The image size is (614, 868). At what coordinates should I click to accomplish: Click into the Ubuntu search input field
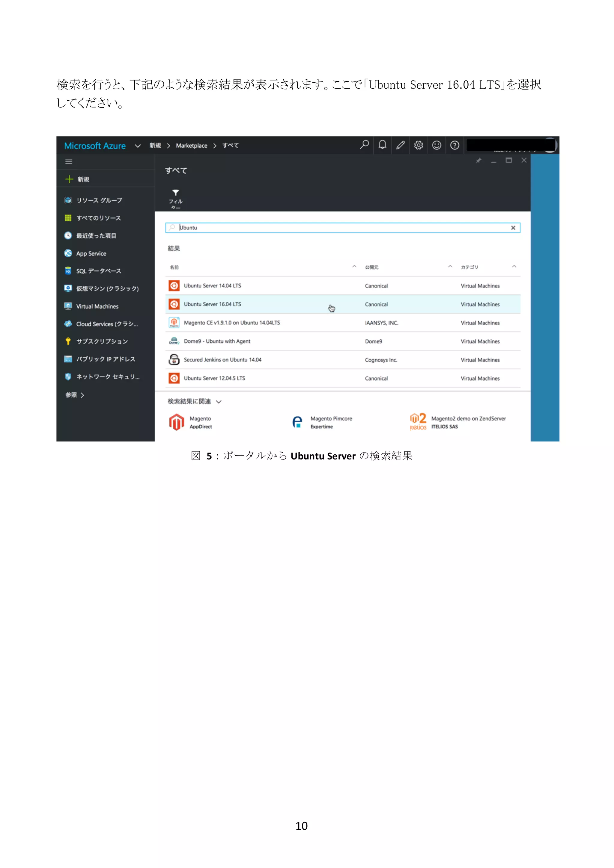[x=341, y=228]
